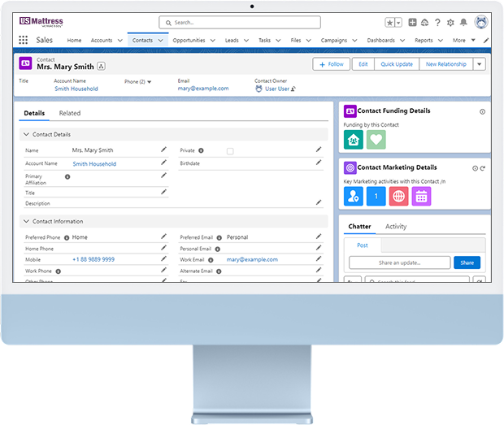Click the purple calendar marketing icon

coord(421,196)
